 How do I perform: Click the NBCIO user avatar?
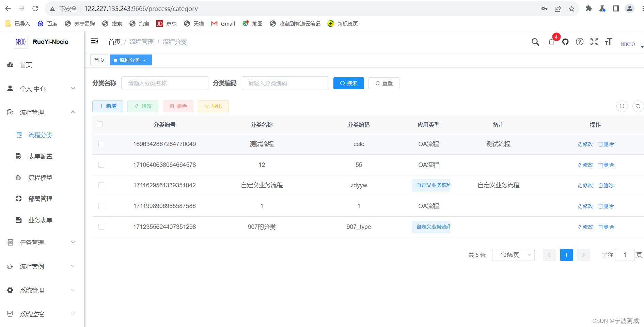click(x=628, y=44)
